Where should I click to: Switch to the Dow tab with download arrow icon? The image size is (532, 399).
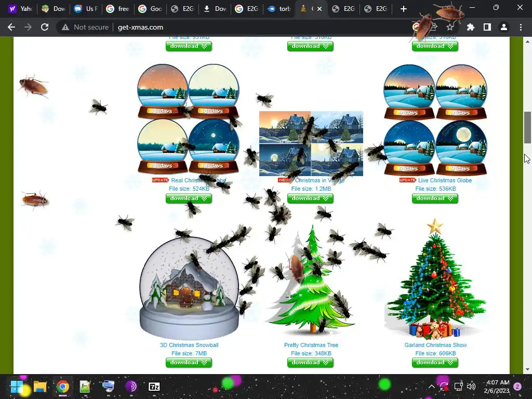click(x=215, y=9)
